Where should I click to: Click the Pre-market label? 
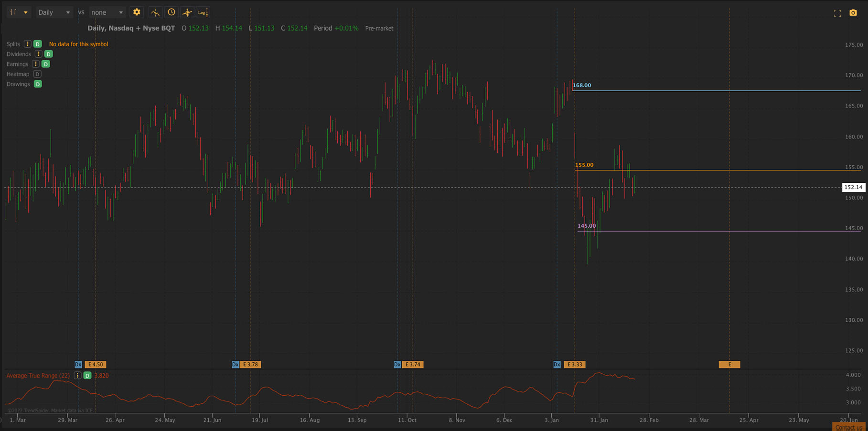(x=379, y=29)
